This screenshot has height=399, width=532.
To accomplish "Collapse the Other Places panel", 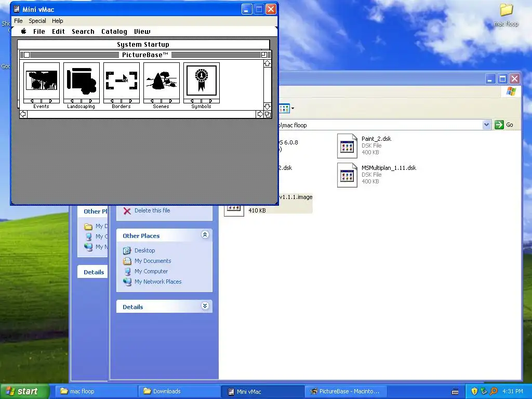I will 205,235.
